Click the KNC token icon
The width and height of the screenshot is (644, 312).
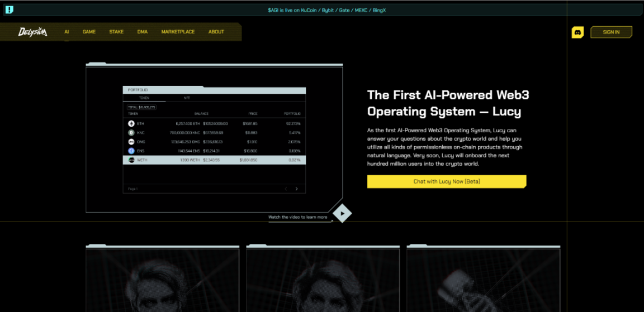(x=131, y=132)
